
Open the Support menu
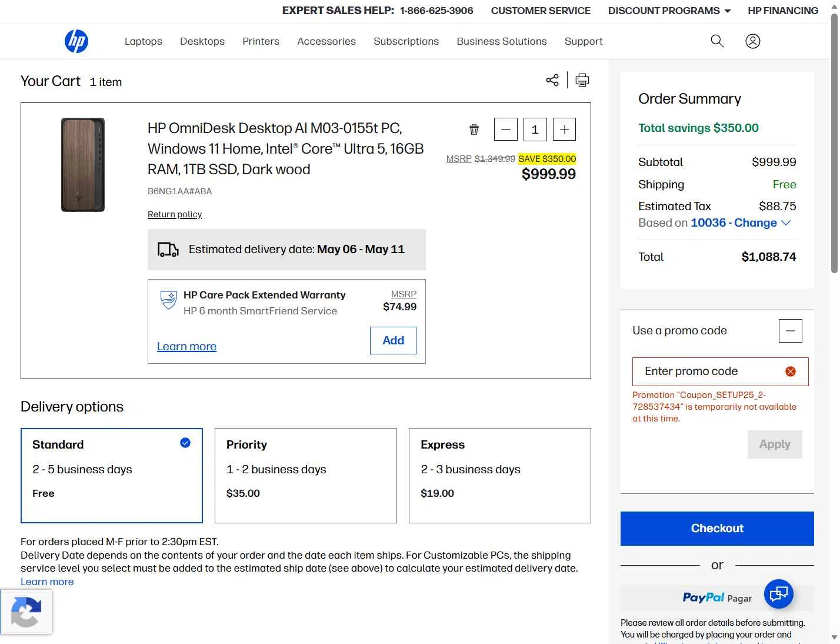pos(584,41)
